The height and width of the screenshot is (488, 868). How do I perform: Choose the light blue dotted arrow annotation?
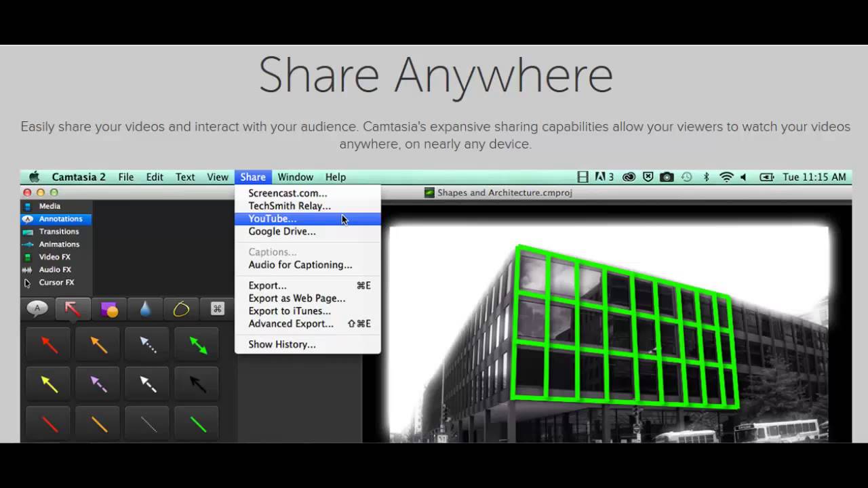point(148,345)
